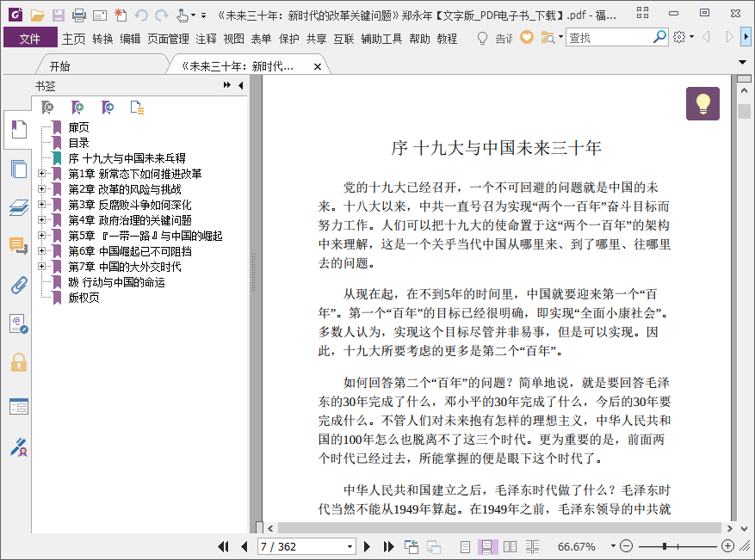Open a file via folder icon
This screenshot has height=560, width=755.
(x=37, y=15)
